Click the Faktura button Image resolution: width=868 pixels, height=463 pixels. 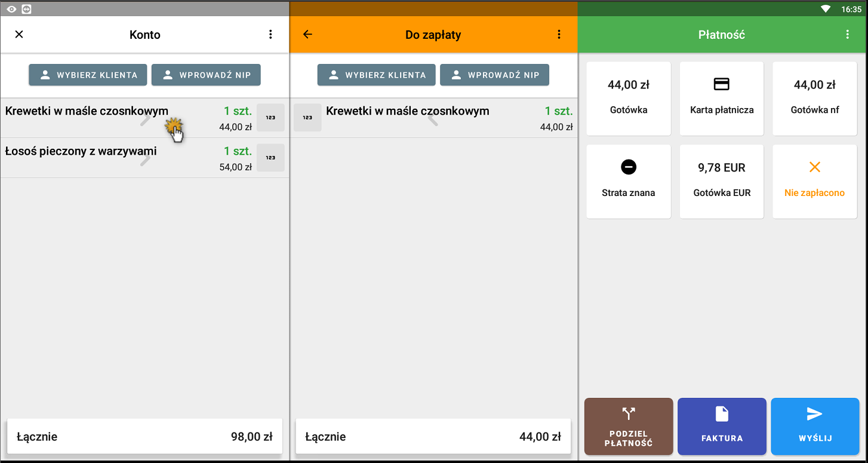pos(722,427)
